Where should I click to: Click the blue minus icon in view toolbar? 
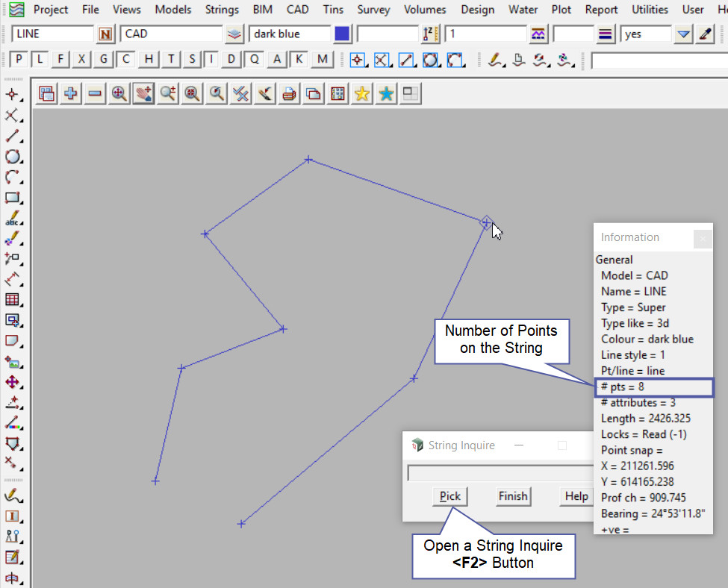click(x=95, y=93)
